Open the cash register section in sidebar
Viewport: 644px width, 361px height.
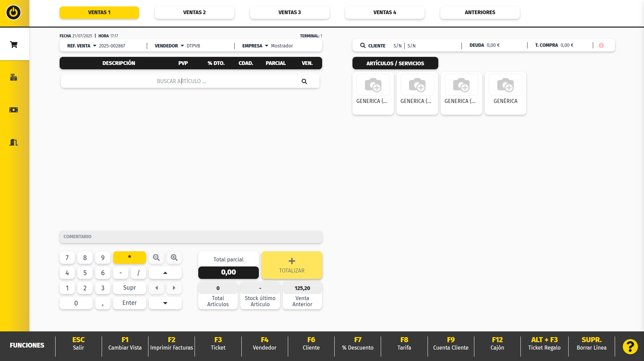pyautogui.click(x=14, y=77)
